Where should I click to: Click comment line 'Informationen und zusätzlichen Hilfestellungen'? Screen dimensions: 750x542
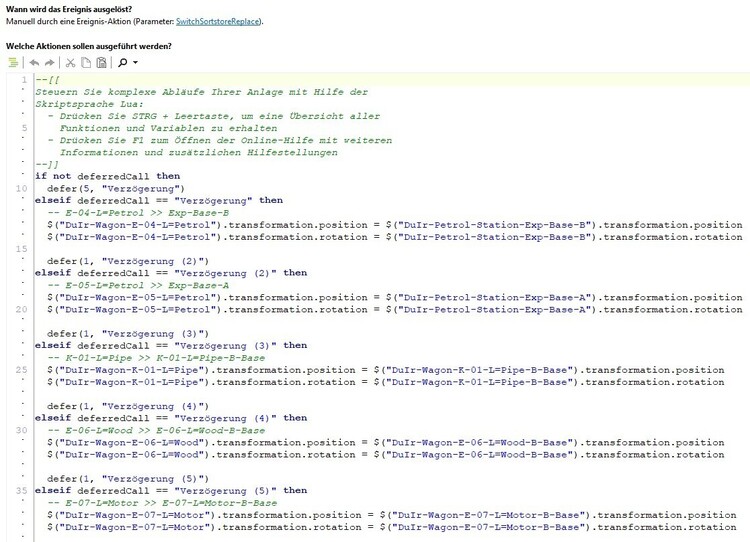tap(199, 153)
